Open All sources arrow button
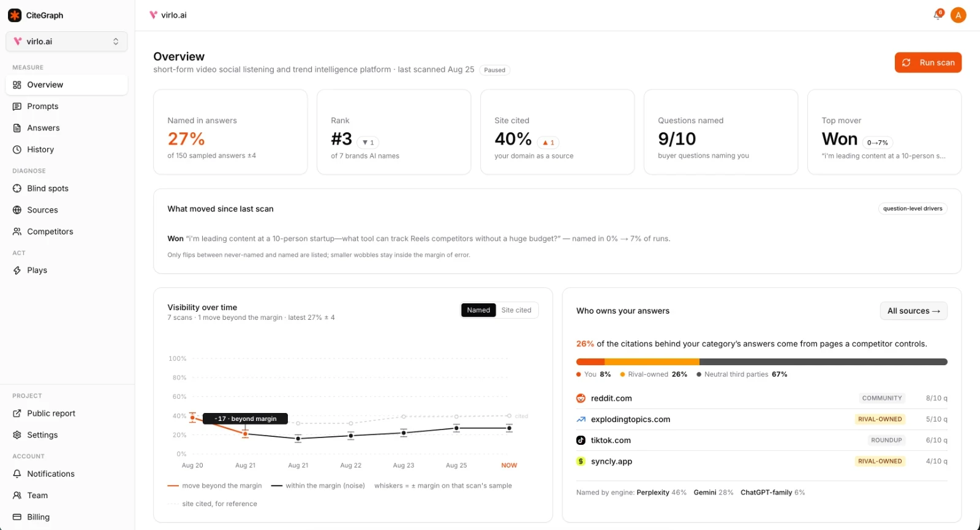This screenshot has height=530, width=980. [913, 311]
